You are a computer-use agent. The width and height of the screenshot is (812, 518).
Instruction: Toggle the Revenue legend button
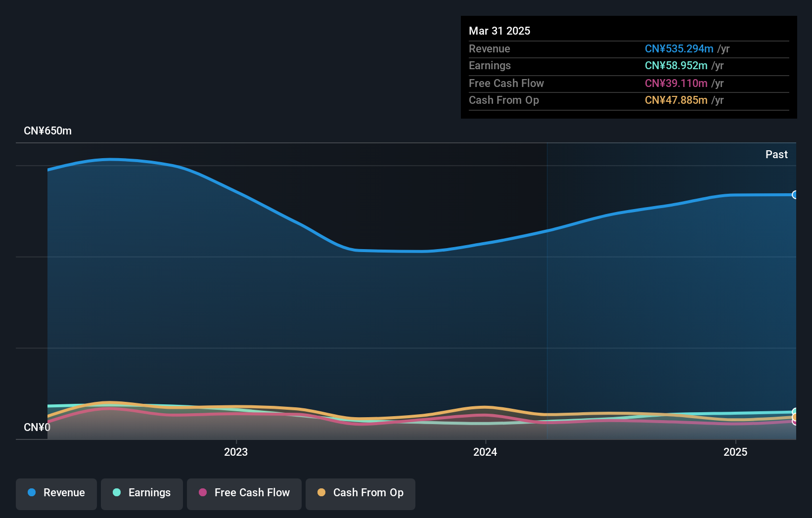coord(56,494)
